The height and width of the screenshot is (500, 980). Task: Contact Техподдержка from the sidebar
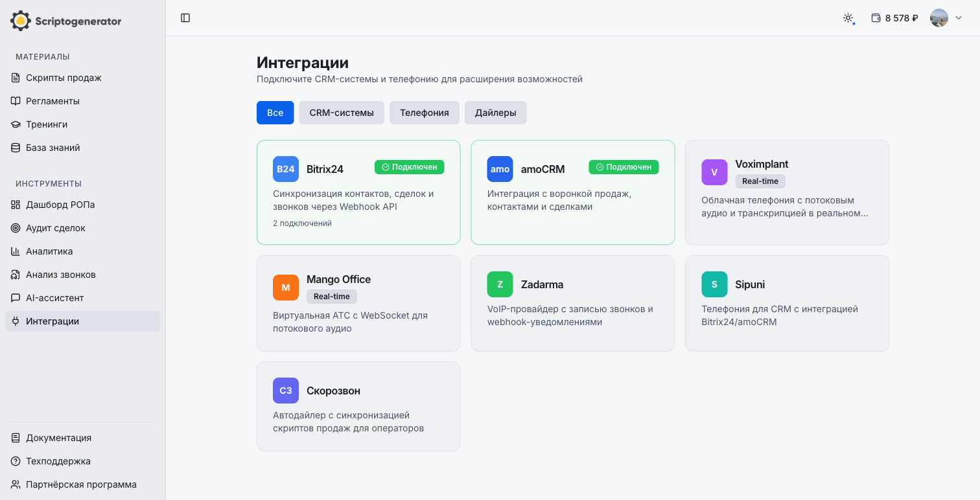(x=82, y=461)
